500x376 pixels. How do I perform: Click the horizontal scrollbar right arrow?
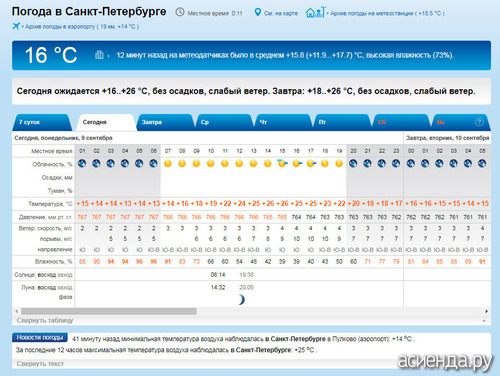[486, 311]
